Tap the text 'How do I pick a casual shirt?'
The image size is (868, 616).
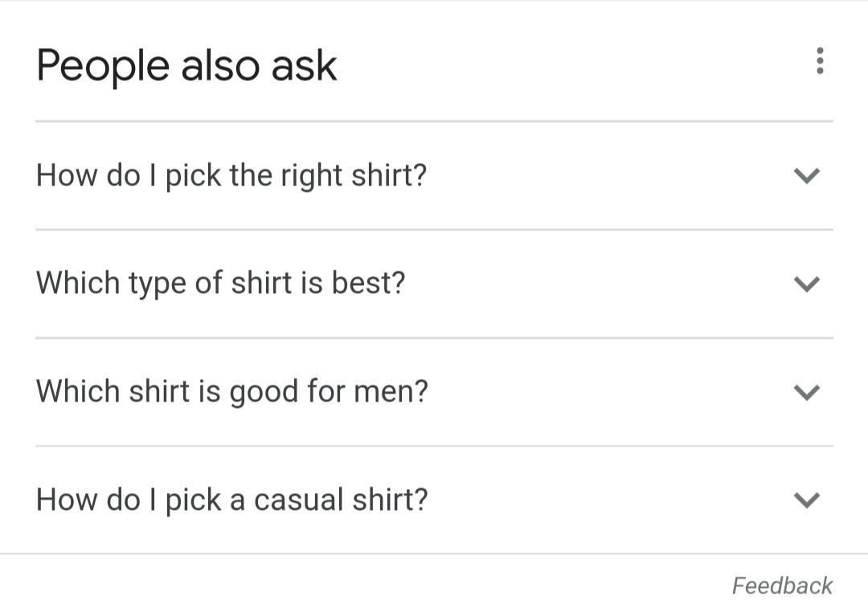[x=232, y=500]
